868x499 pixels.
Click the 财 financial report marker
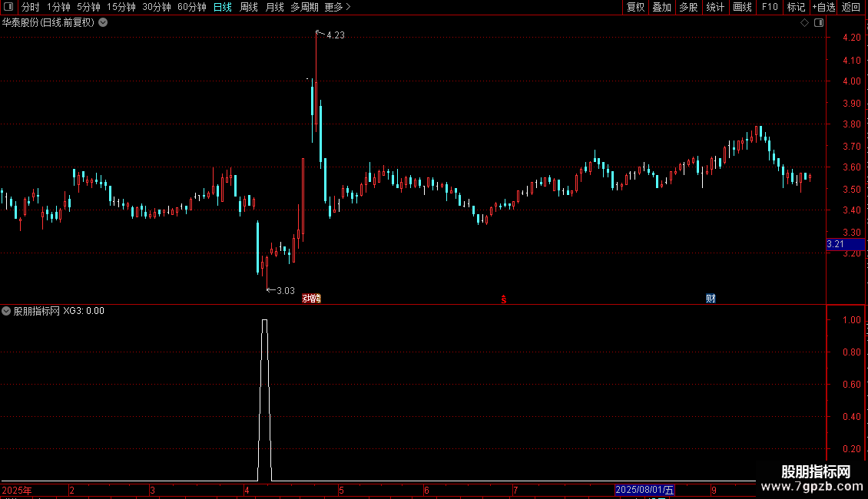click(711, 299)
